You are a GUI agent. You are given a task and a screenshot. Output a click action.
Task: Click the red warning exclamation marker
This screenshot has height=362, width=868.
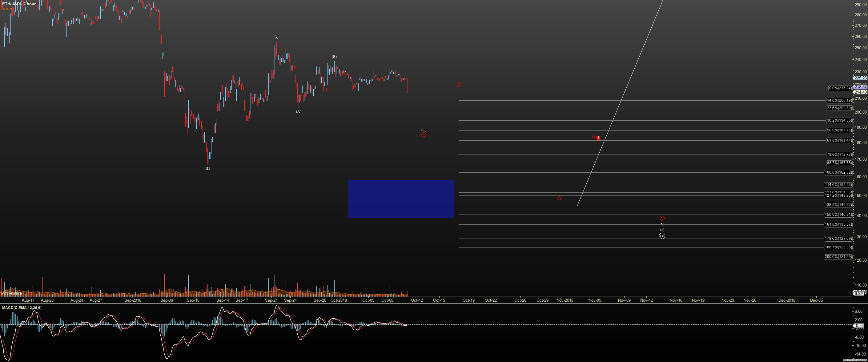click(598, 138)
